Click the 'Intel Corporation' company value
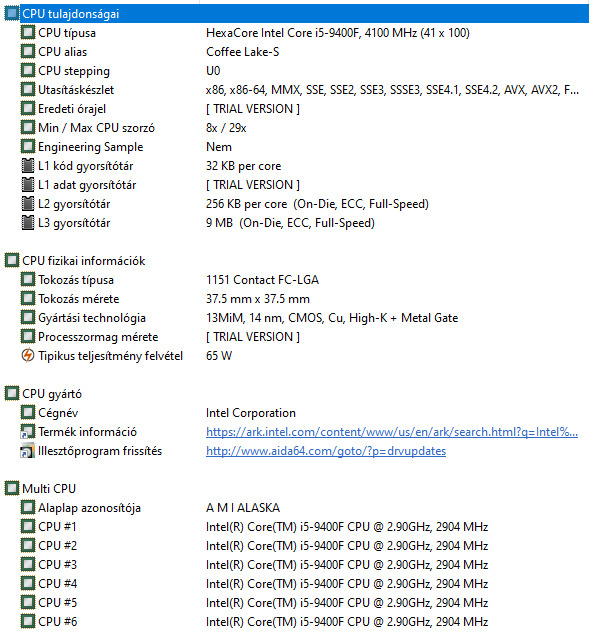604x641 pixels. coord(251,413)
